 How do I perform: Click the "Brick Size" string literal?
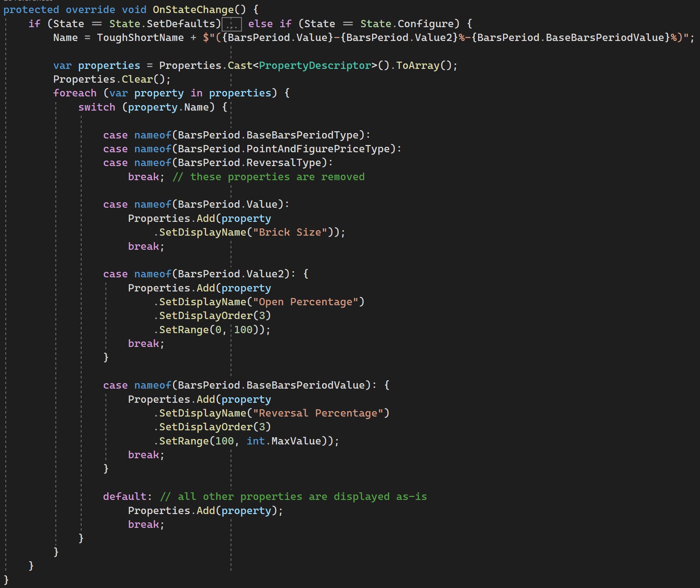point(290,232)
